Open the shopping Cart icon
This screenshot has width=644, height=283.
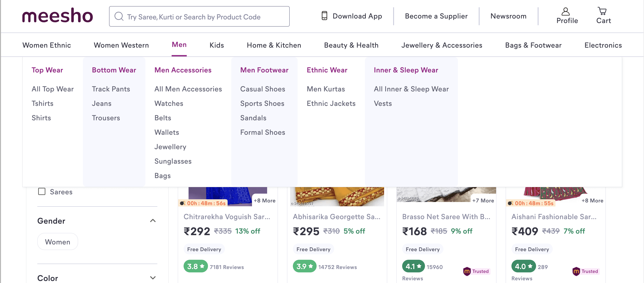pos(602,11)
